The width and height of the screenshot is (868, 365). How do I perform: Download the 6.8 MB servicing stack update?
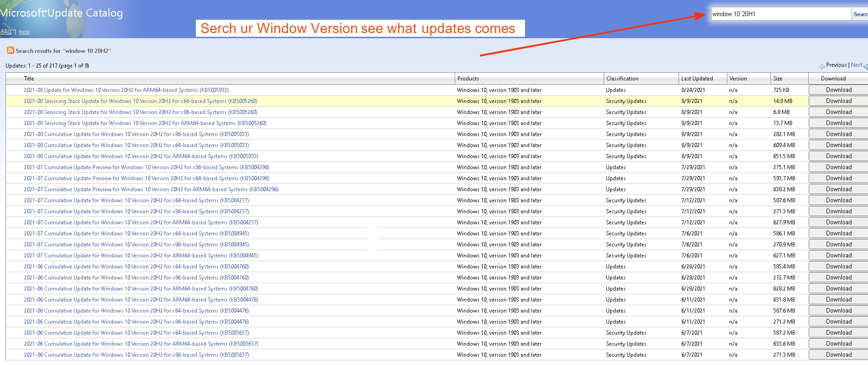point(839,112)
